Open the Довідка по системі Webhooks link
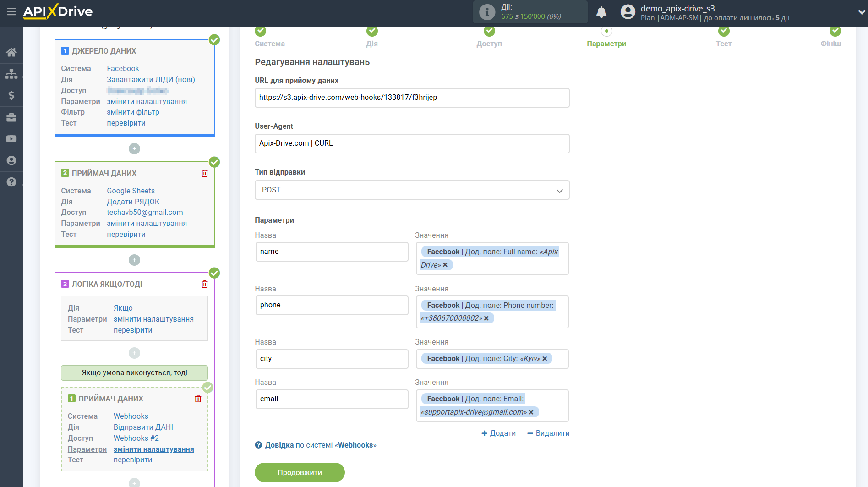The width and height of the screenshot is (868, 487). point(321,445)
